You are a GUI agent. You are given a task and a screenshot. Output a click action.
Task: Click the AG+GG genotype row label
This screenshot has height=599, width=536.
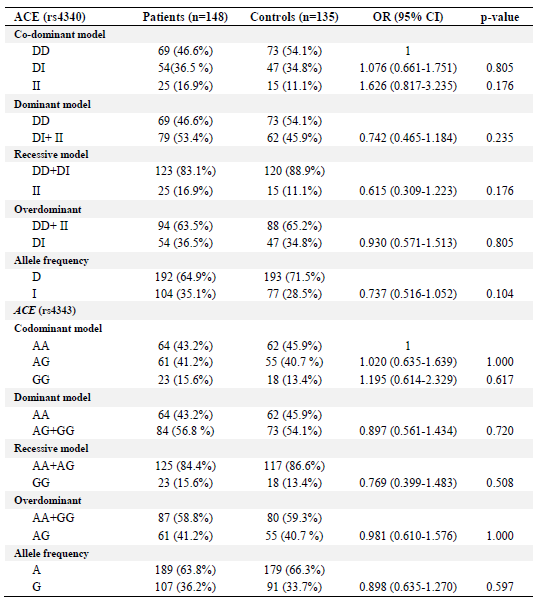53,431
